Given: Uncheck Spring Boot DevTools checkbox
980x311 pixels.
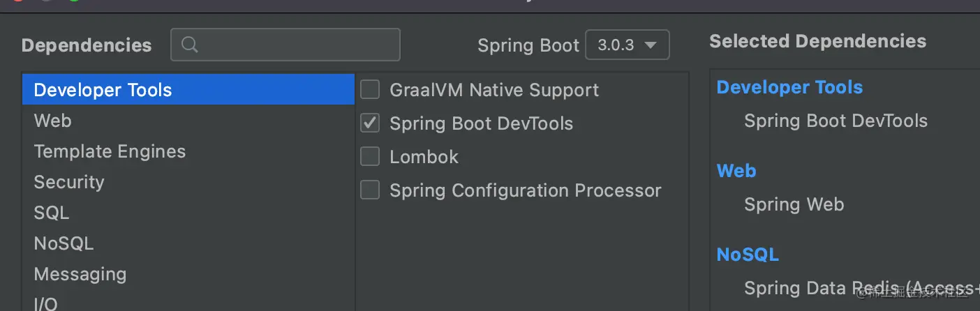Looking at the screenshot, I should pyautogui.click(x=370, y=123).
